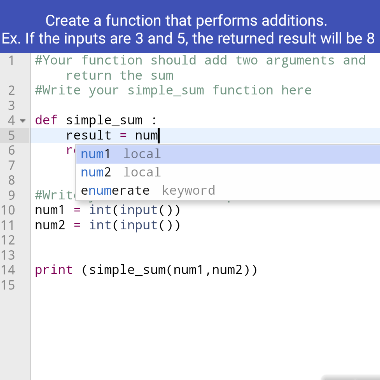Image resolution: width=380 pixels, height=380 pixels.
Task: Click line number 14 in gutter
Action: (8, 270)
